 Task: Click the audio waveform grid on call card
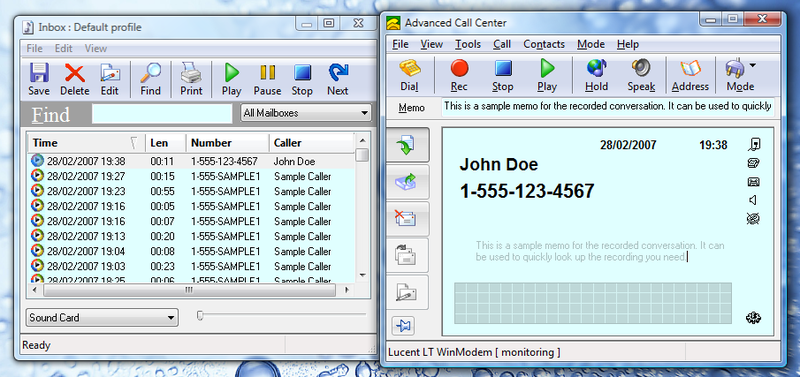tap(593, 303)
